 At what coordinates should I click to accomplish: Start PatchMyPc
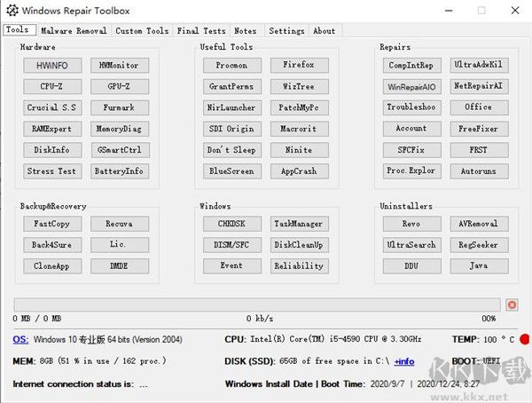click(300, 107)
